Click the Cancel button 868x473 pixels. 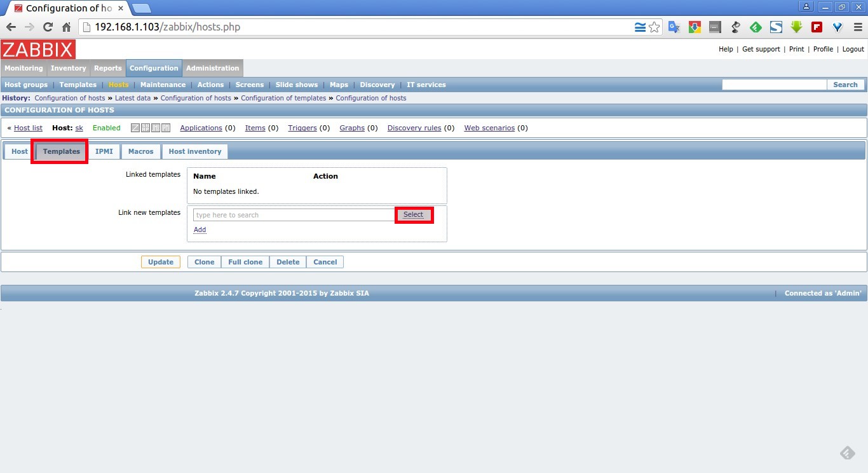pos(325,262)
